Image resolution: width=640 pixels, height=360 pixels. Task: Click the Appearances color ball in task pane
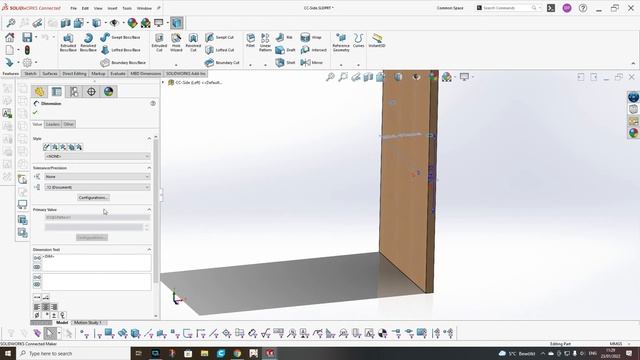[633, 133]
